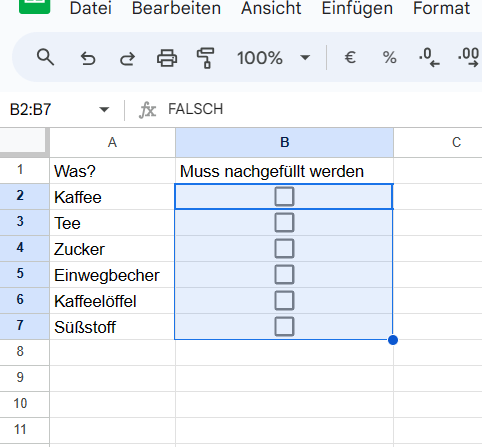Increase decimal places icon

click(469, 57)
